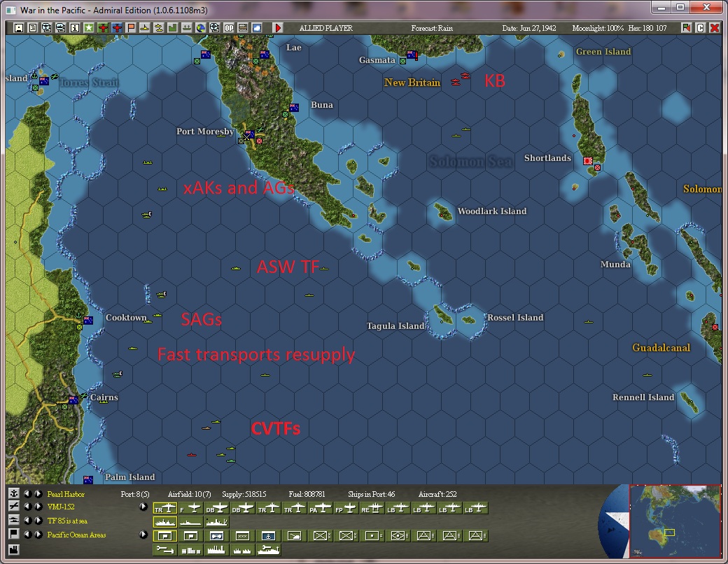Click the Munda map label
The height and width of the screenshot is (564, 728).
coord(615,264)
